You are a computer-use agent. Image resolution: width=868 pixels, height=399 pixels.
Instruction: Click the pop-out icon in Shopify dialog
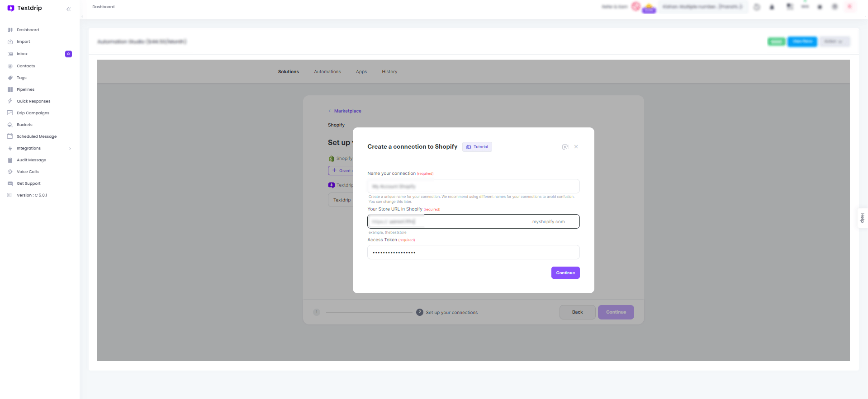565,147
